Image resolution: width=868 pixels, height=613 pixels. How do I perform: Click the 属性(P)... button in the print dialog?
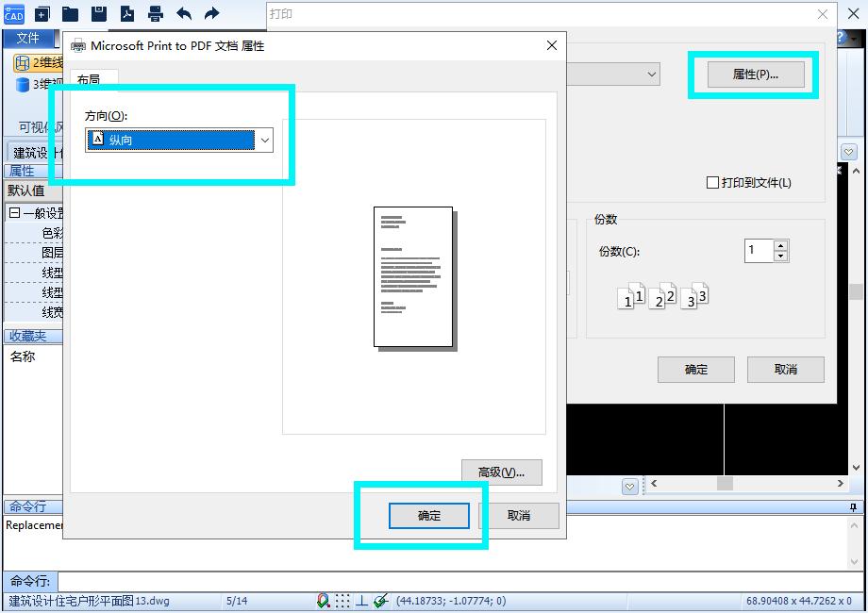756,75
